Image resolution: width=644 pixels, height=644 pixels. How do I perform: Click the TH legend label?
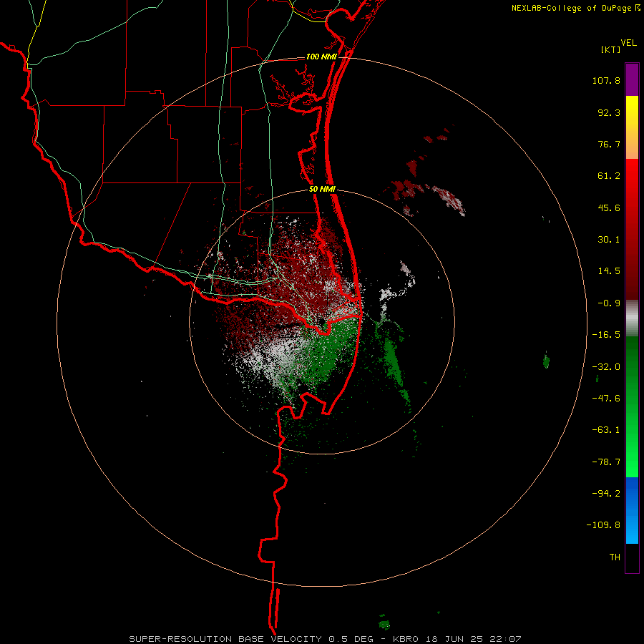click(615, 557)
